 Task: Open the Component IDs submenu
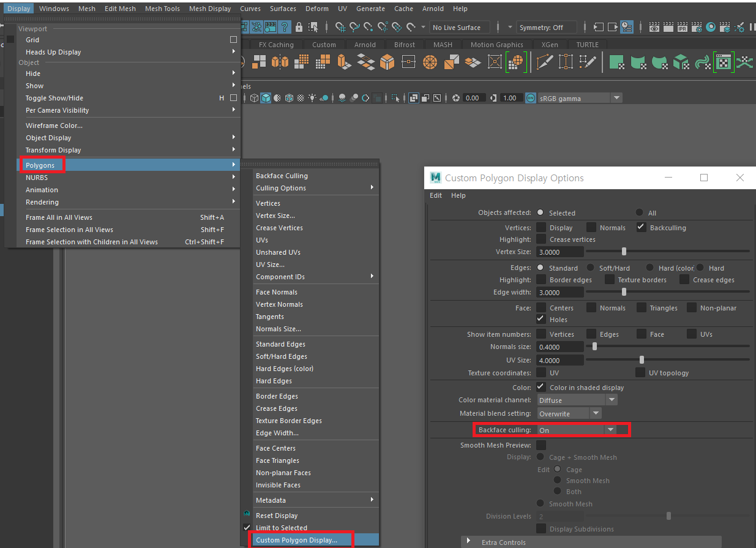(316, 277)
